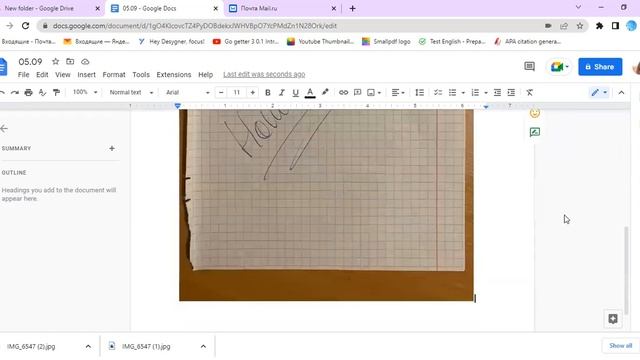Click the Redo arrow icon
Image resolution: width=640 pixels, height=360 pixels.
pos(15,93)
